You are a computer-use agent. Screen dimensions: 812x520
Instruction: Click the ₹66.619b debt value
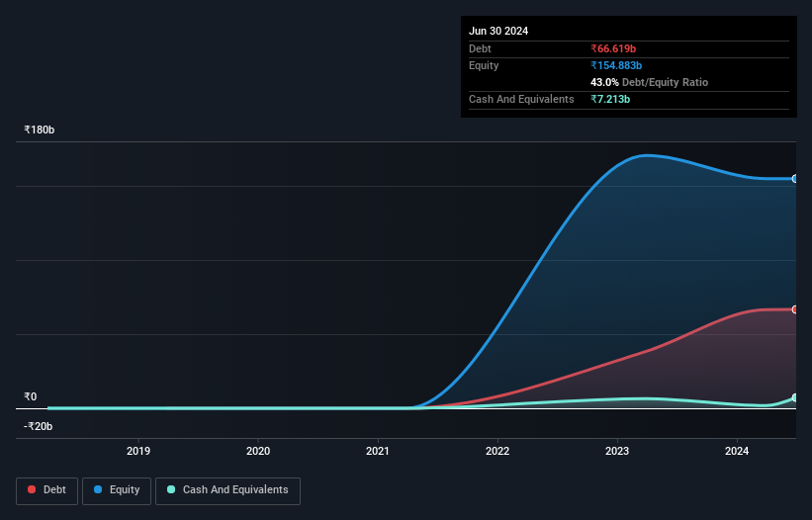[613, 48]
